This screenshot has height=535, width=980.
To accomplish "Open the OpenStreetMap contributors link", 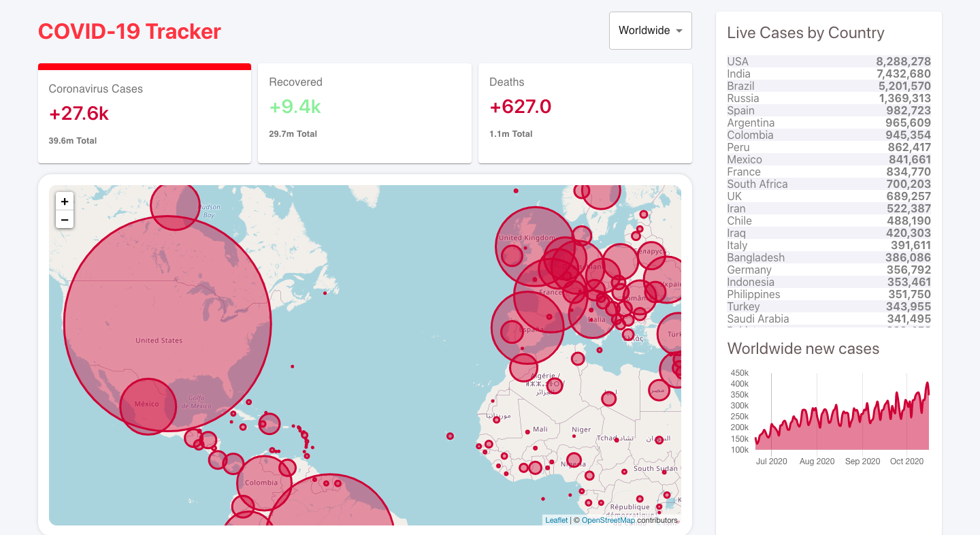I will click(608, 520).
